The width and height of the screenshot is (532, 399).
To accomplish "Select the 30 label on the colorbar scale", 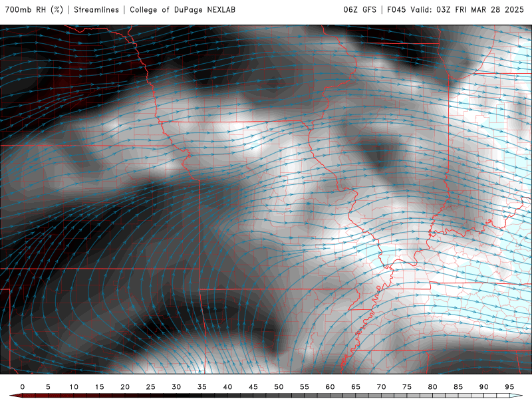I will [x=176, y=387].
